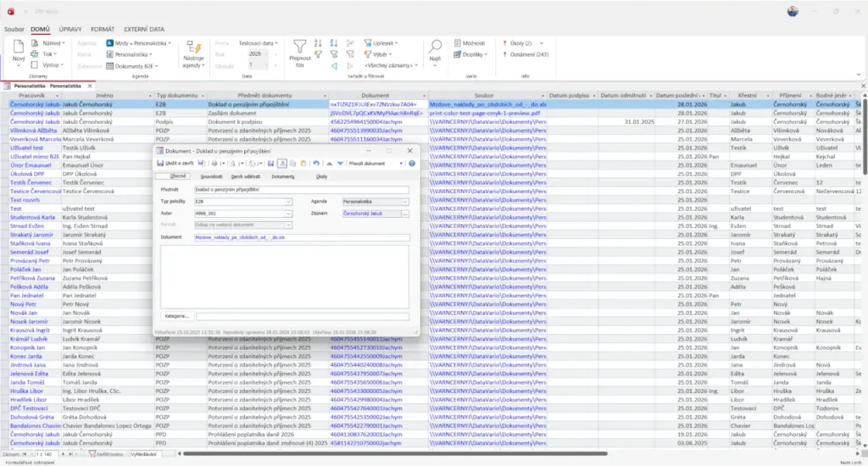Screen dimensions: 868x466
Task: Click the undo arrow in document dialog toolbar
Action: coord(316,163)
